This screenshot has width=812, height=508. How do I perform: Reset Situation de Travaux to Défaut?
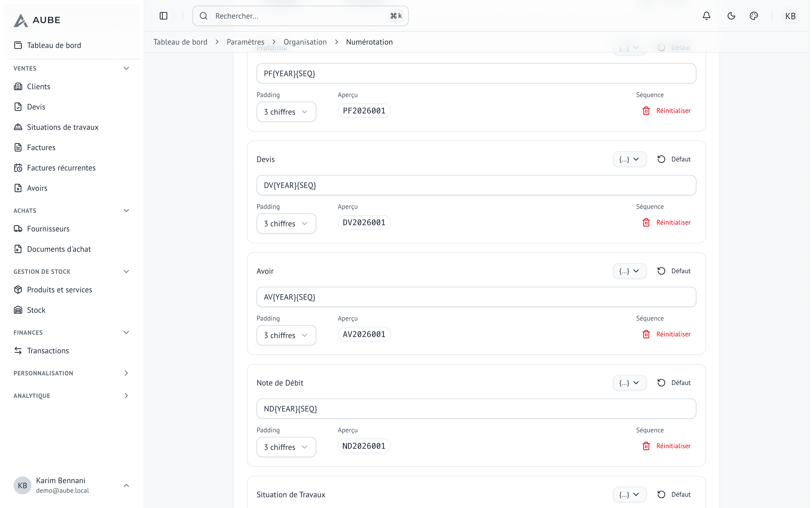click(x=674, y=494)
